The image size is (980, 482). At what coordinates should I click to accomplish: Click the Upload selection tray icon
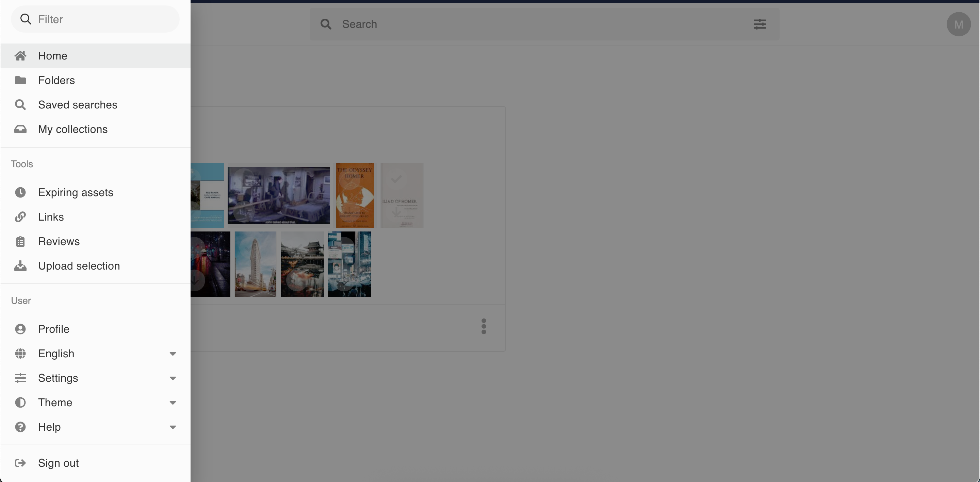[20, 266]
